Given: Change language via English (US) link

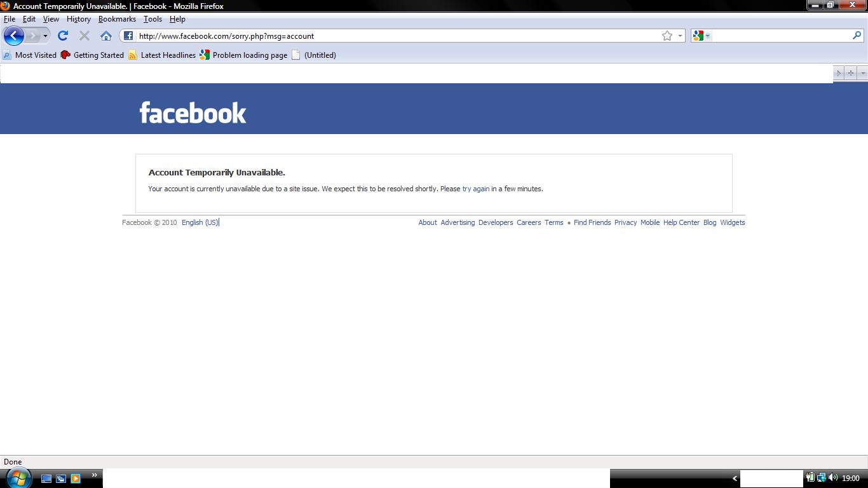Looking at the screenshot, I should (200, 222).
